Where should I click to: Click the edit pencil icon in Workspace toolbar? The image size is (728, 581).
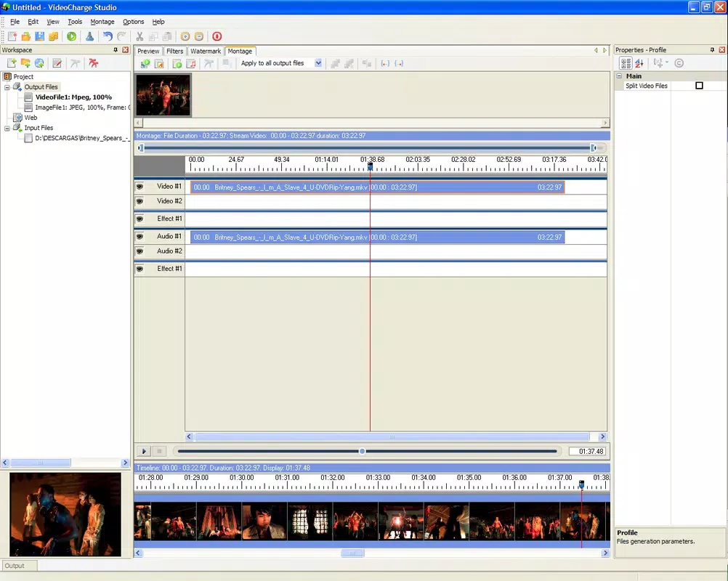click(57, 63)
